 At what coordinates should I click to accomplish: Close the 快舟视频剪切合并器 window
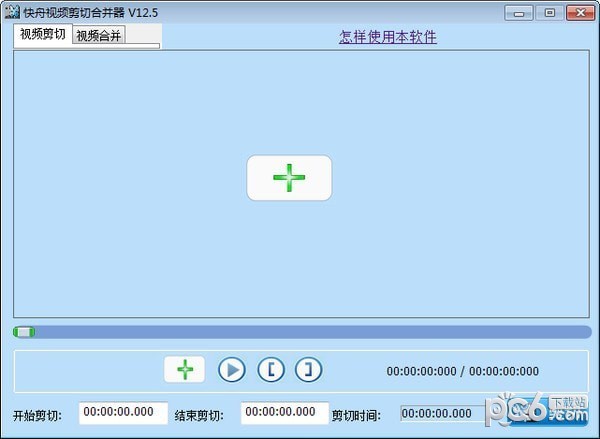(x=580, y=13)
